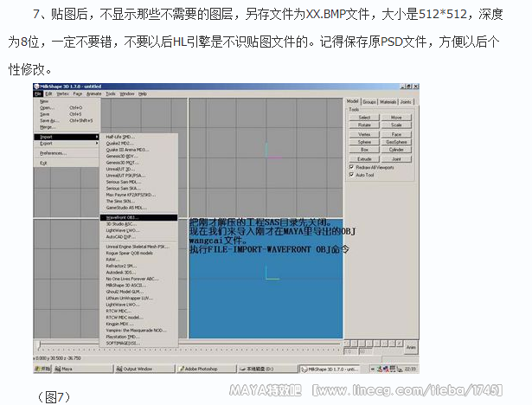Choose Save from the File menu
Image resolution: width=532 pixels, height=405 pixels.
[x=67, y=114]
